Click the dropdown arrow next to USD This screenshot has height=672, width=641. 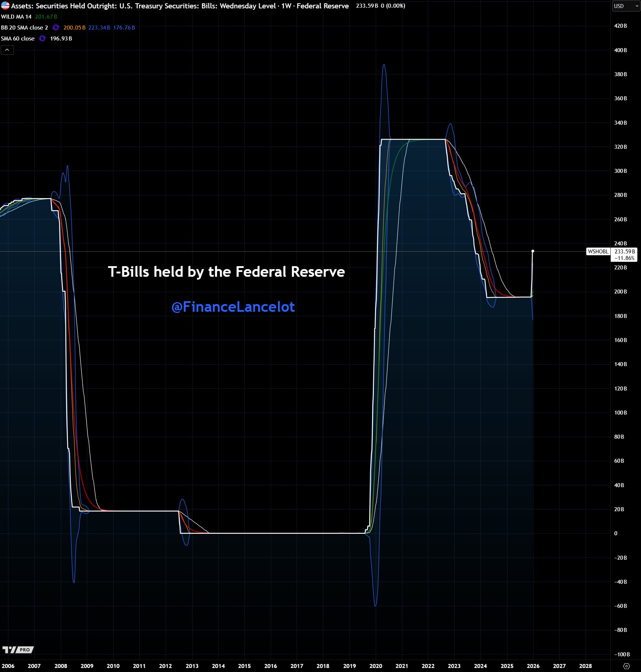tap(637, 6)
